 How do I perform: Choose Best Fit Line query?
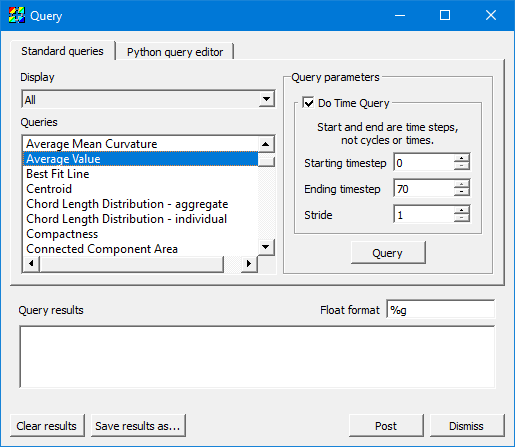click(140, 174)
